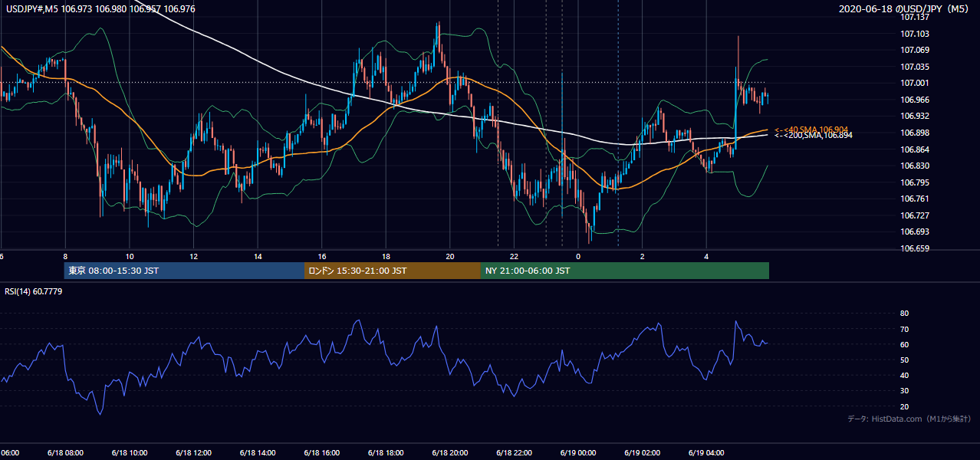The height and width of the screenshot is (460, 980).
Task: Click the 6/19 04:00 bottom time label
Action: 707,453
